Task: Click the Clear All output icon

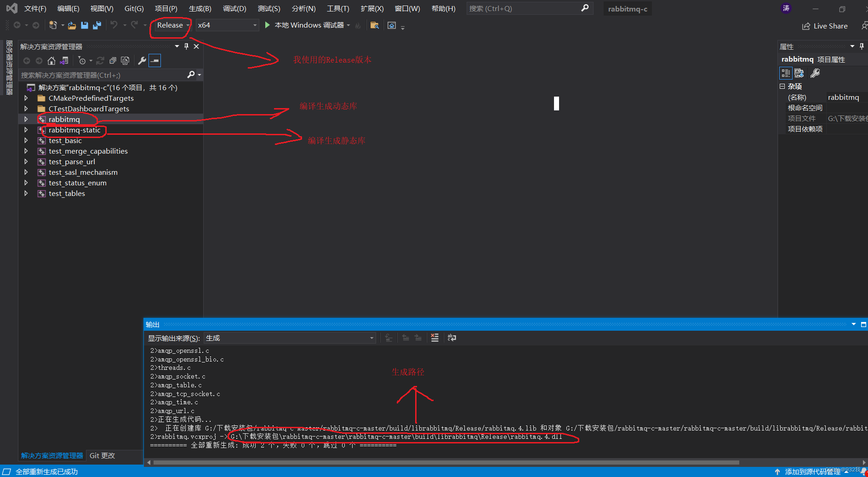Action: pyautogui.click(x=434, y=338)
